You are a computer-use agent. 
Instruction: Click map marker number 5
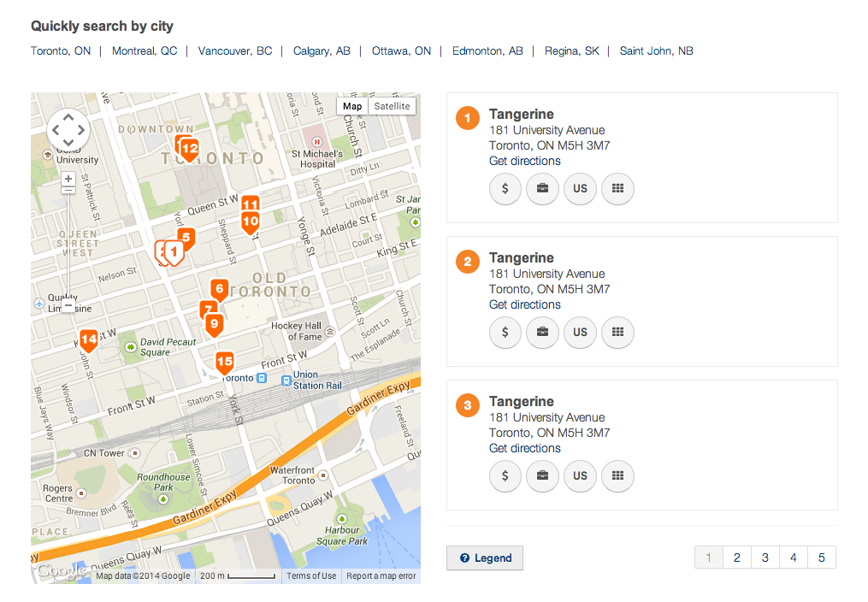[x=186, y=237]
